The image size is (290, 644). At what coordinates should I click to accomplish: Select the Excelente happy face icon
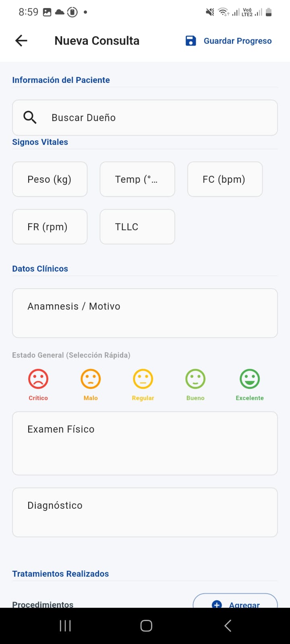tap(250, 379)
